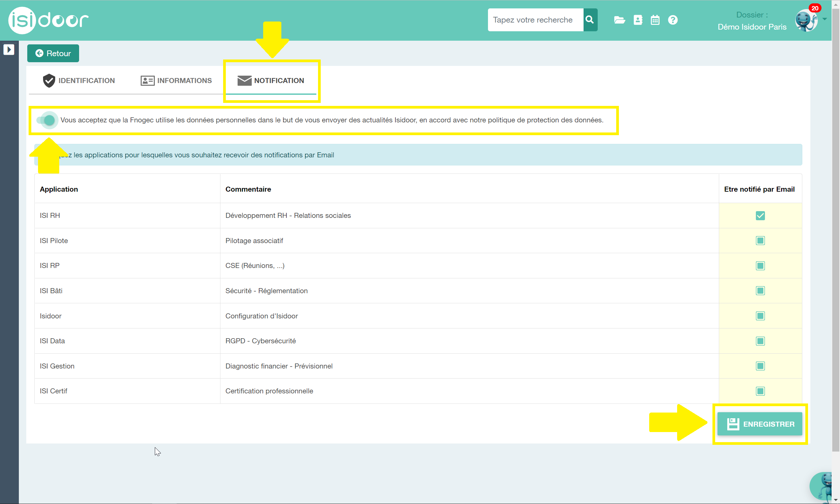Screen dimensions: 840x504
Task: Select the NOTIFICATION tab
Action: point(271,80)
